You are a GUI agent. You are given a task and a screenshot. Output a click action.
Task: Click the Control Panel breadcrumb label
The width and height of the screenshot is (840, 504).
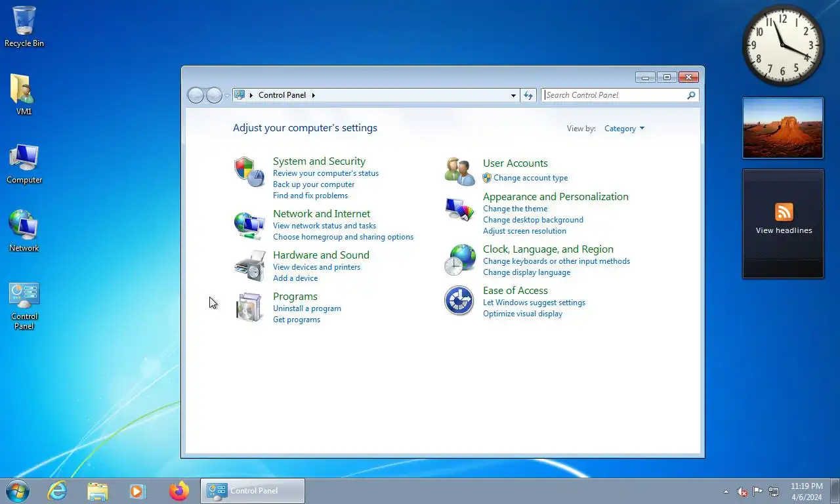coord(282,95)
